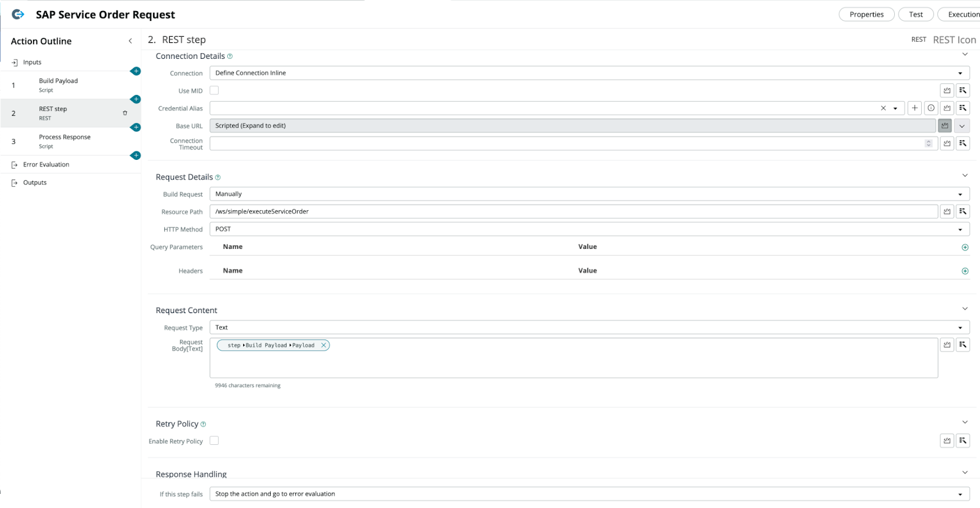This screenshot has width=980, height=508.
Task: Collapse the Request Details section
Action: 965,176
